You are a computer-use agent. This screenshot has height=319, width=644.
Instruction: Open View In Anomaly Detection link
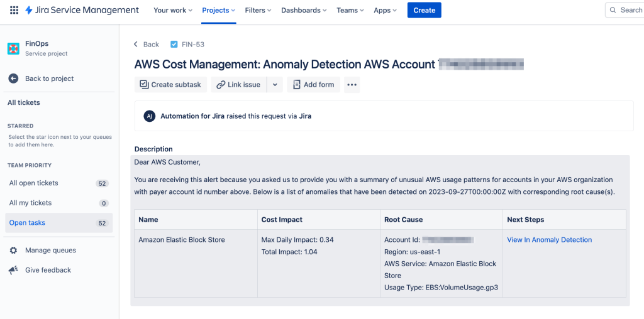tap(549, 240)
